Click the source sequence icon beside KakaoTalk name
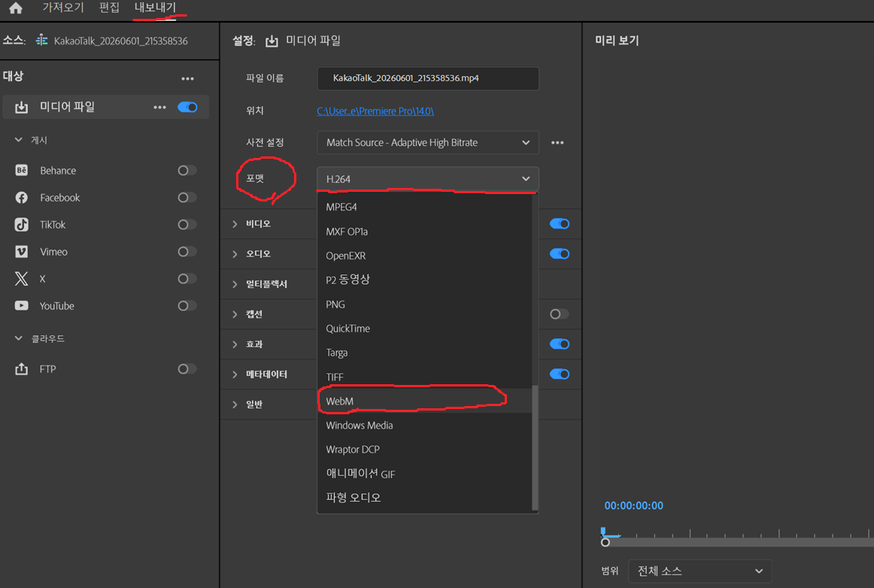This screenshot has width=874, height=588. (42, 41)
